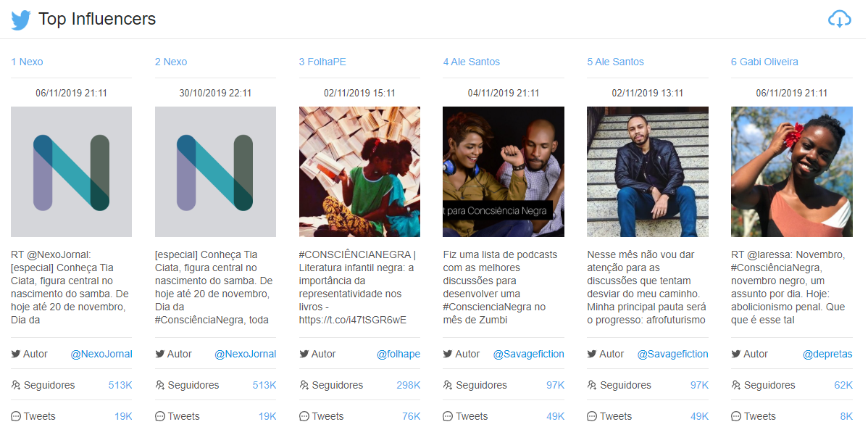
Task: Click the cloud download icon
Action: (839, 20)
